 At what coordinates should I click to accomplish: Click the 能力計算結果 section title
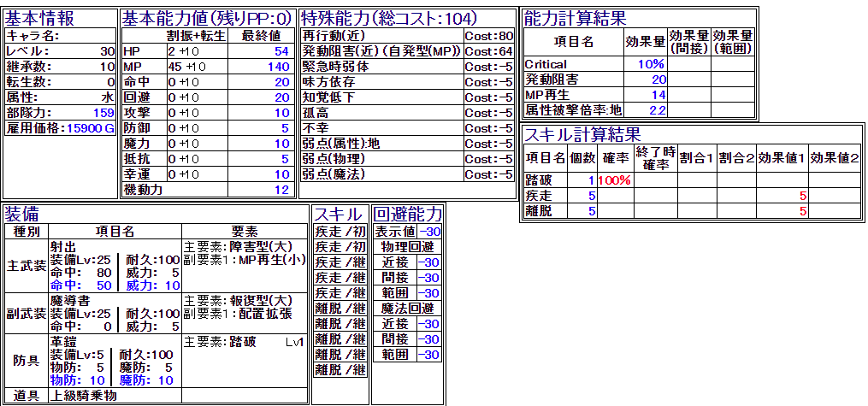pyautogui.click(x=575, y=18)
